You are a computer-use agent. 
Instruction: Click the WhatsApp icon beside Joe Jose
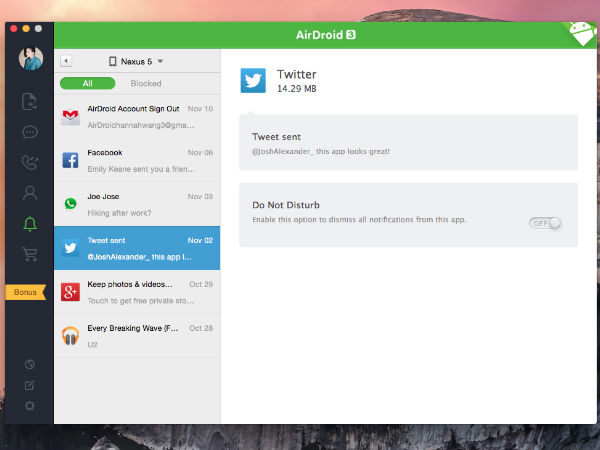click(x=70, y=204)
